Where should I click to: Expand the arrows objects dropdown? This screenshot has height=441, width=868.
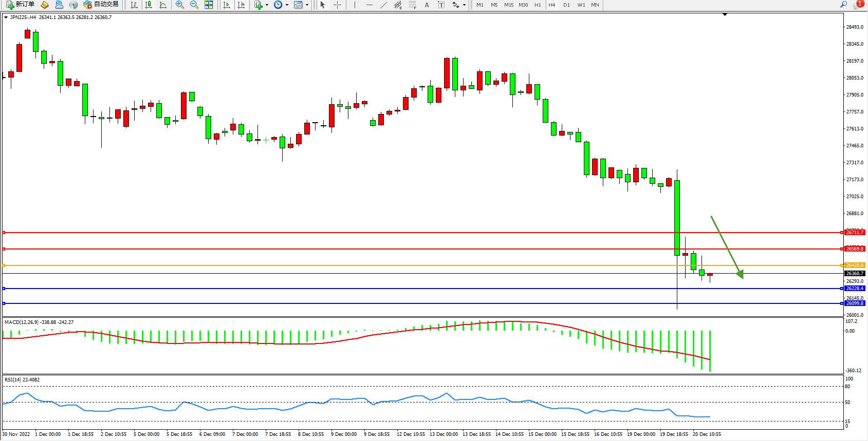click(x=464, y=5)
